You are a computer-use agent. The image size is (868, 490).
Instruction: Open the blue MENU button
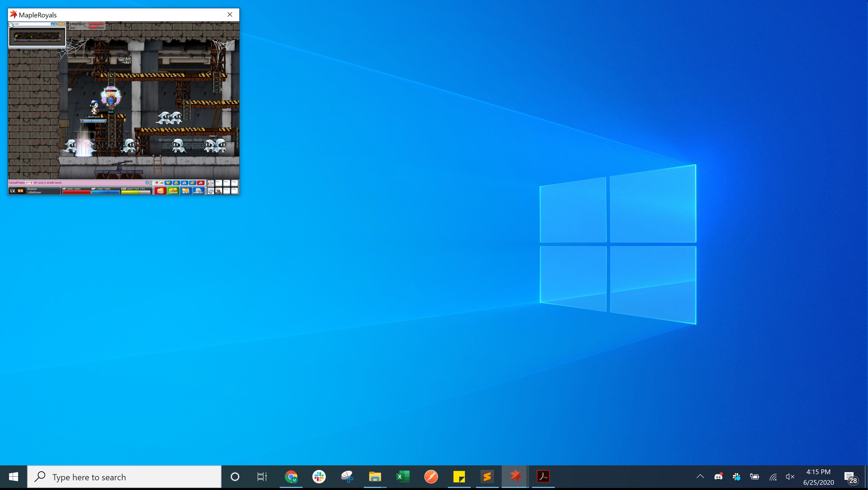pyautogui.click(x=186, y=191)
